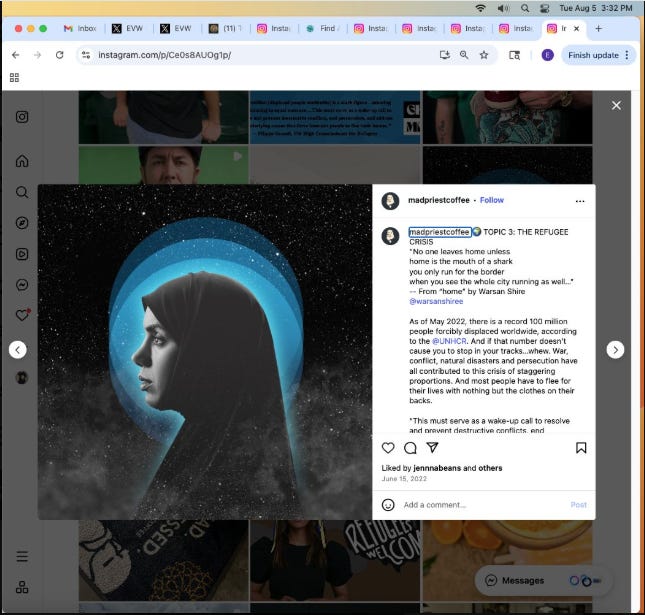This screenshot has width=645, height=615.
Task: Open the apps grid in bookmarks bar
Action: (14, 77)
